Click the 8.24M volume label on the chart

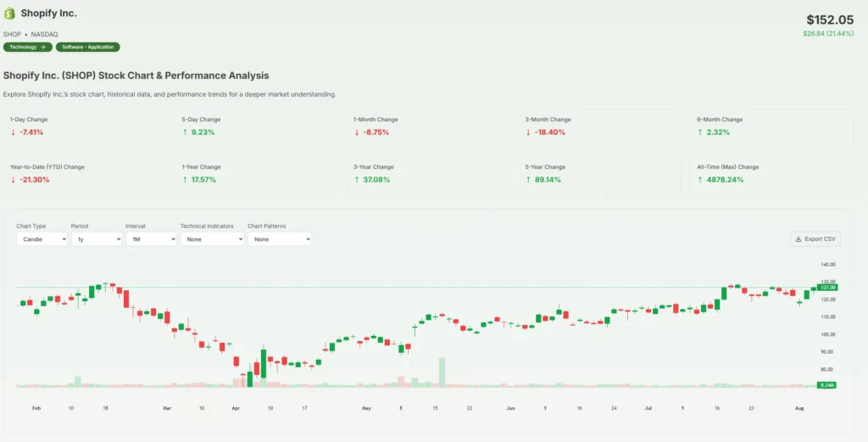pyautogui.click(x=827, y=385)
